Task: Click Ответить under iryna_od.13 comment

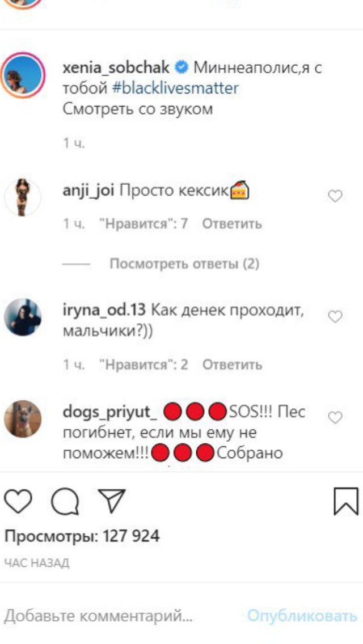Action: (x=233, y=365)
